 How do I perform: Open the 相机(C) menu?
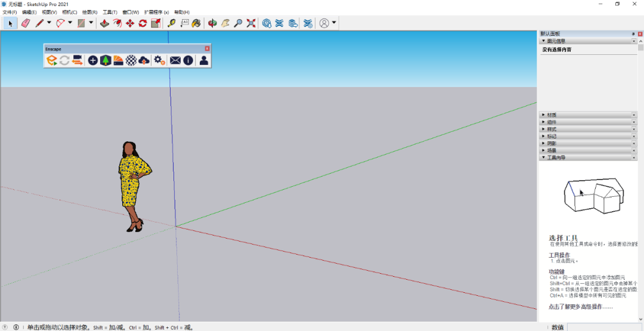(70, 12)
